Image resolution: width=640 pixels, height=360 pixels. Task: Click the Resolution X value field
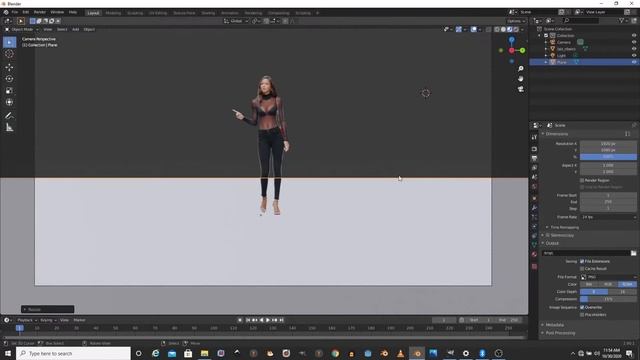click(x=608, y=144)
